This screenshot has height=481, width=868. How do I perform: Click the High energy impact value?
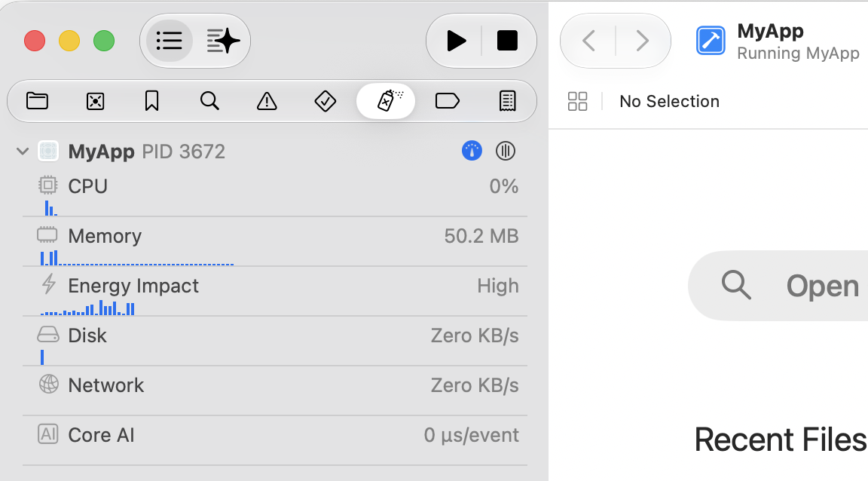(x=498, y=286)
